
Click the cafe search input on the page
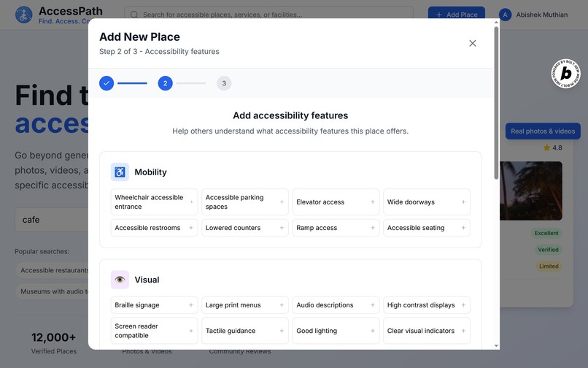point(52,220)
